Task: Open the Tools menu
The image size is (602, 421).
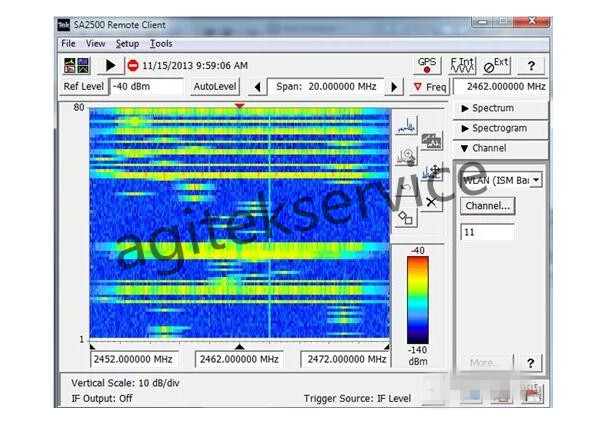Action: pyautogui.click(x=161, y=44)
